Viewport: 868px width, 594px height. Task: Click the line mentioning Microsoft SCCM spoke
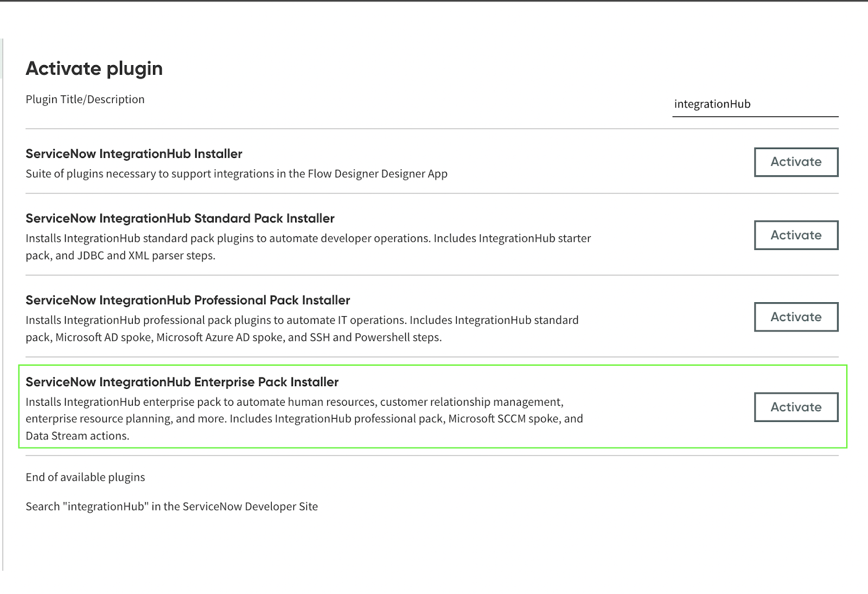point(304,419)
